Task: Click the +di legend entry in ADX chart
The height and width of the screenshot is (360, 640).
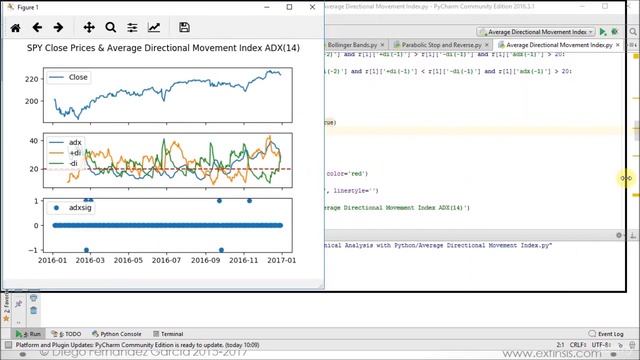Action: [66, 153]
